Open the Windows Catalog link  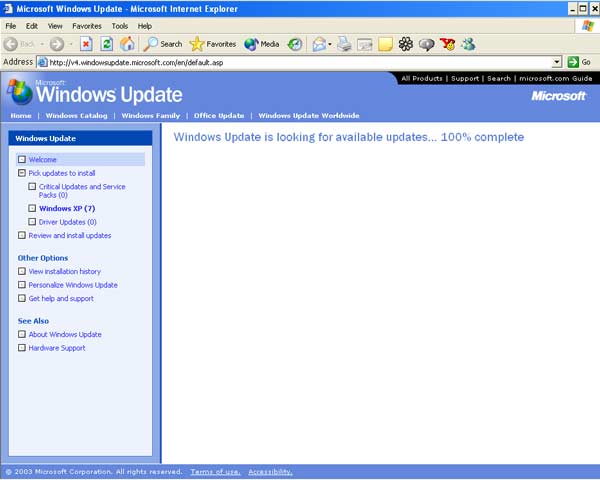[x=77, y=116]
